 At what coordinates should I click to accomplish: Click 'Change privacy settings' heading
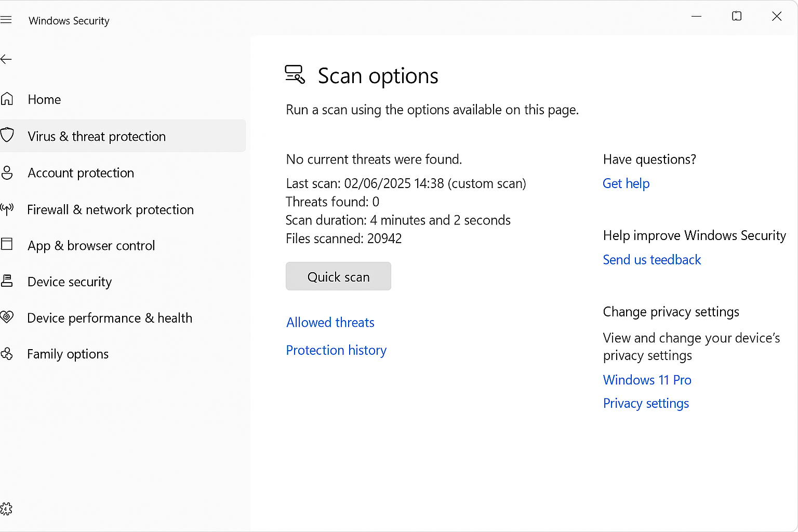[x=671, y=312]
